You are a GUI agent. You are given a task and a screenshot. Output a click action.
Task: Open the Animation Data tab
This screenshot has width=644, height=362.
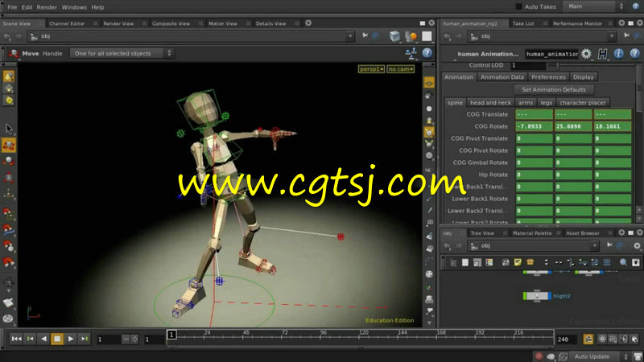(502, 77)
